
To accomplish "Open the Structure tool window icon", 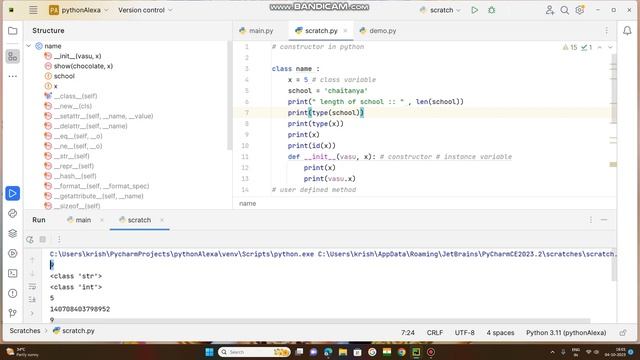I will point(13,57).
